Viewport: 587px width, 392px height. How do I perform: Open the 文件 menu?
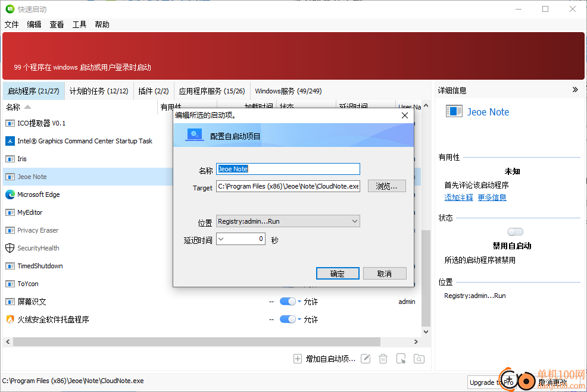coord(11,25)
